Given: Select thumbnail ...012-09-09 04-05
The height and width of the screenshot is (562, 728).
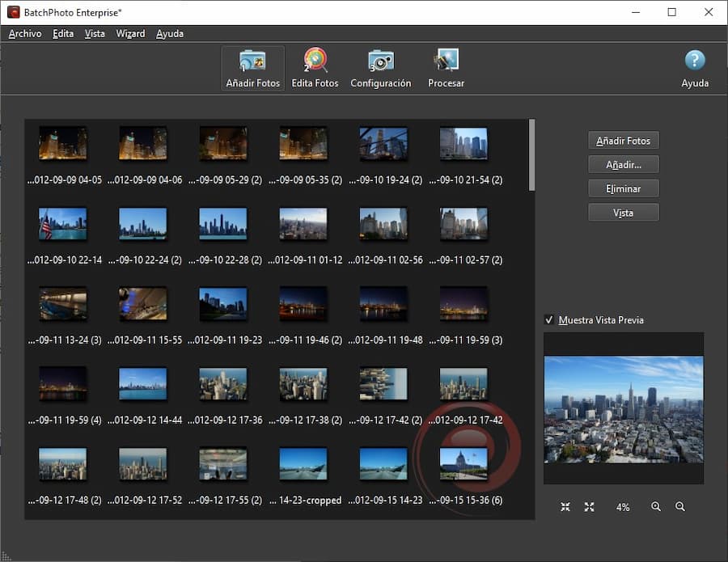Looking at the screenshot, I should pyautogui.click(x=62, y=143).
